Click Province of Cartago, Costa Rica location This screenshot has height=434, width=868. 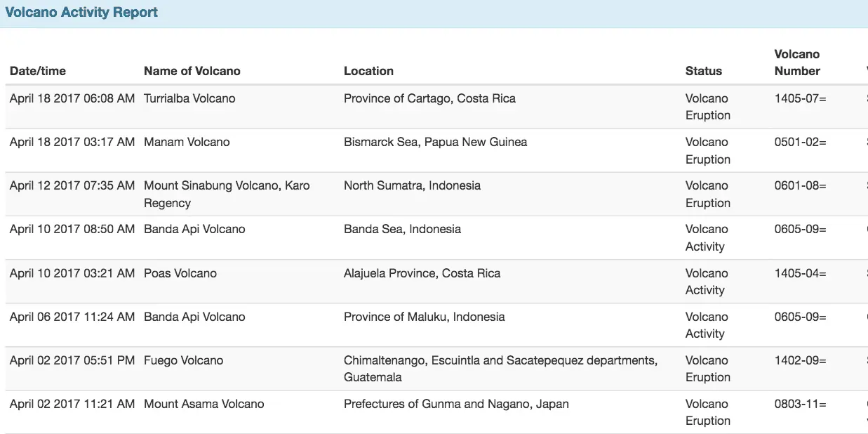(x=429, y=98)
